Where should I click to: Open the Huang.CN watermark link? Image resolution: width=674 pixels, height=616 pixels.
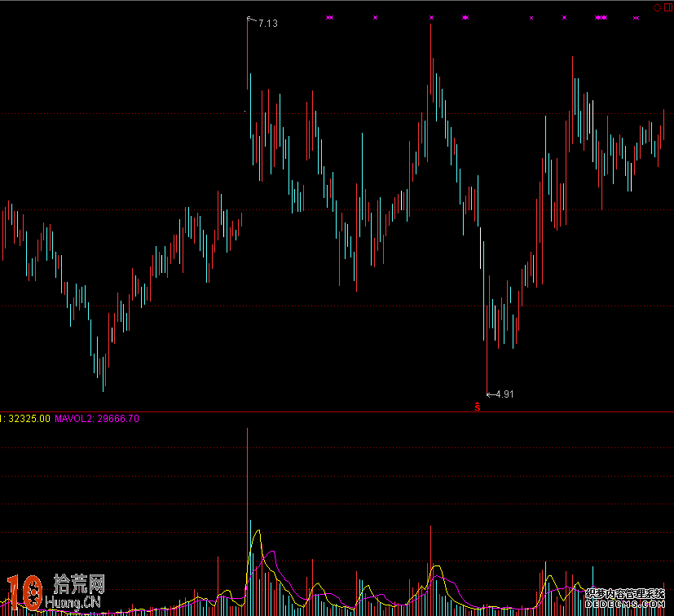(77, 603)
